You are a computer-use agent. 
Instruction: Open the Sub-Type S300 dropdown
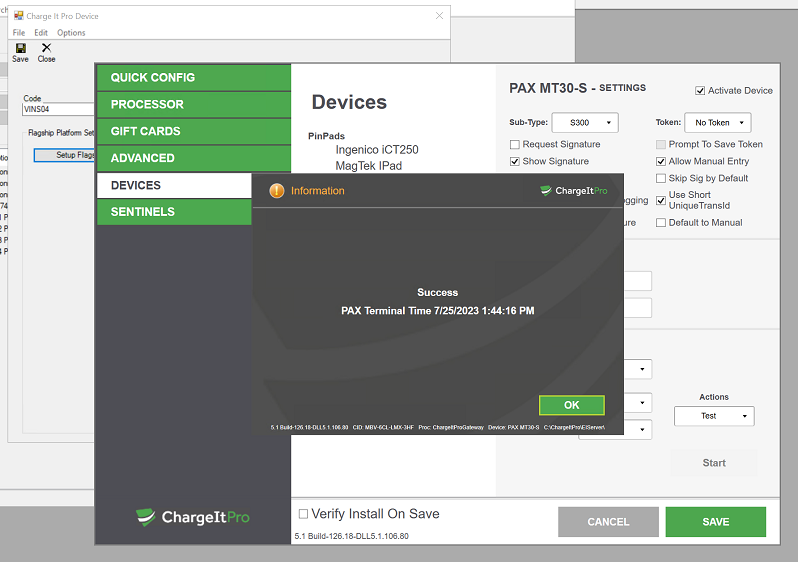point(585,123)
